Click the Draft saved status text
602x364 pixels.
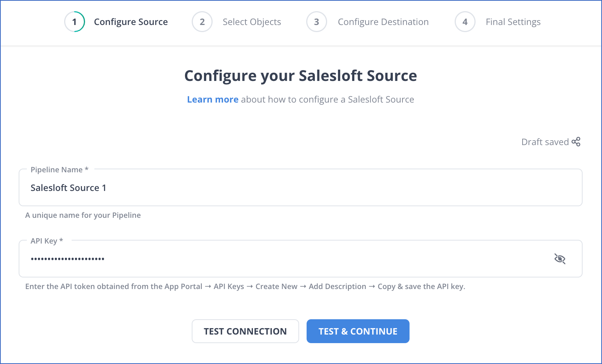click(x=545, y=142)
